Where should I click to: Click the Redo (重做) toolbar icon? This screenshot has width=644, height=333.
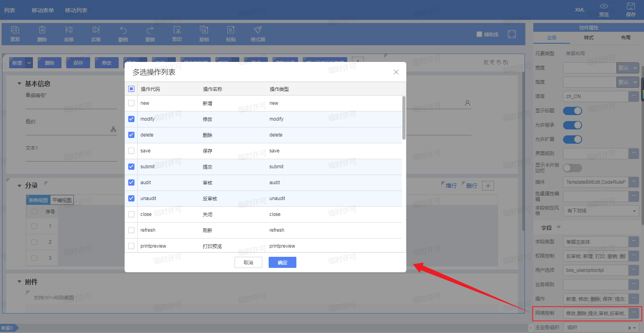(x=150, y=31)
